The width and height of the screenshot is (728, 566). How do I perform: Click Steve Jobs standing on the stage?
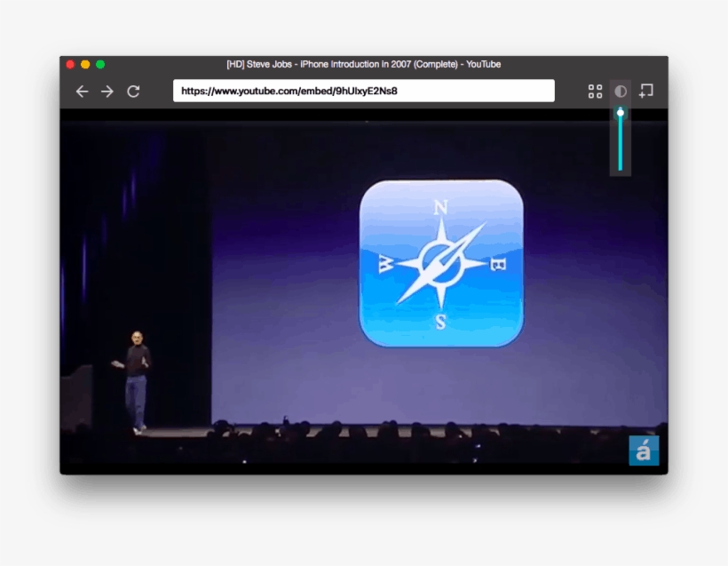[138, 373]
